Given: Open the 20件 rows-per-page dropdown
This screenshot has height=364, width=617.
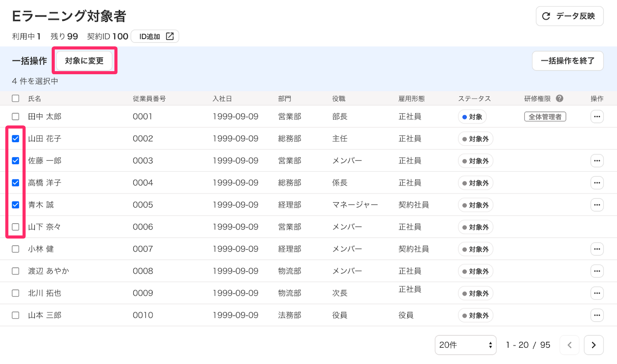Looking at the screenshot, I should pos(466,345).
